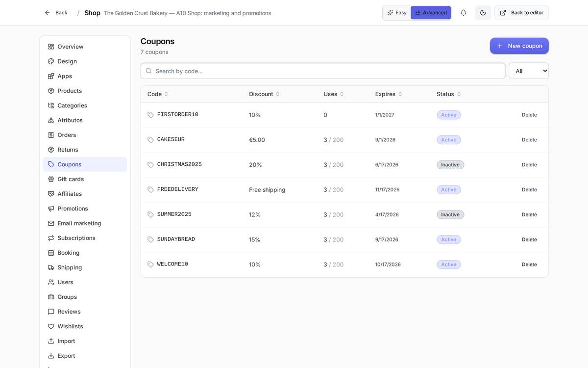
Task: Click the Shipping truck icon
Action: [51, 267]
